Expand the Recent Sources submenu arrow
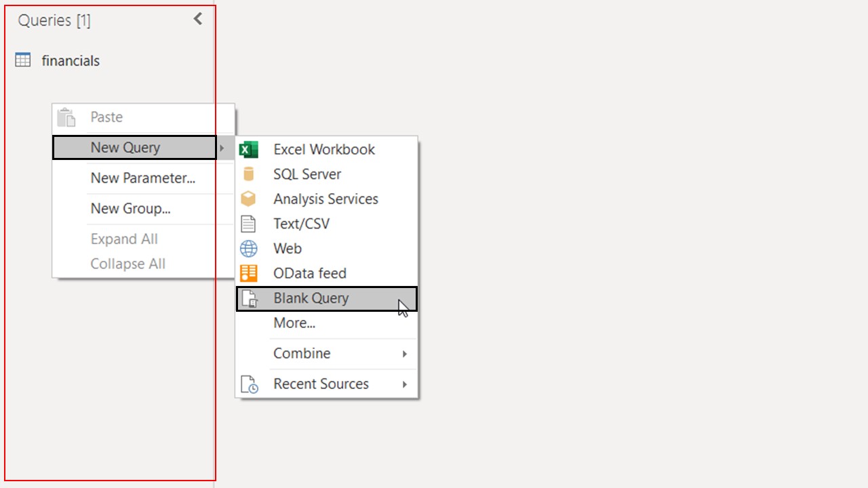Viewport: 868px width, 488px height. tap(405, 384)
